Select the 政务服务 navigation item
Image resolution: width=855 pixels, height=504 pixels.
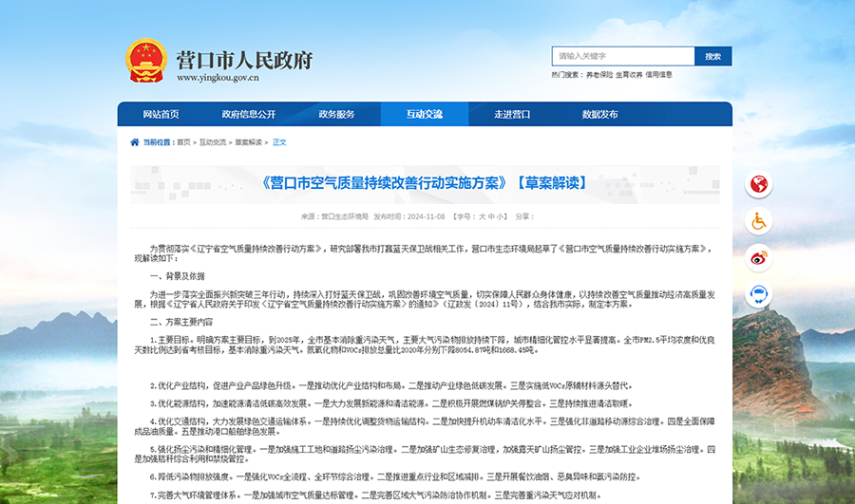click(336, 115)
